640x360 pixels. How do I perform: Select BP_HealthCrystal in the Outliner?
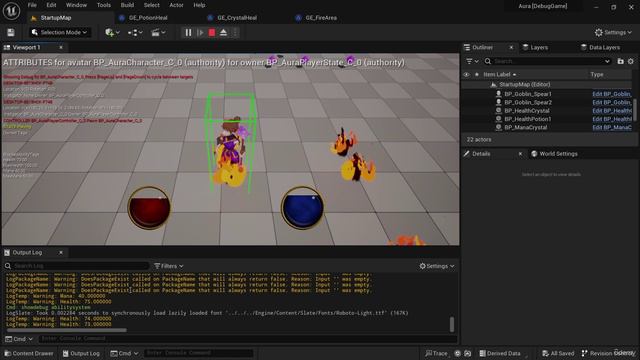pos(527,111)
